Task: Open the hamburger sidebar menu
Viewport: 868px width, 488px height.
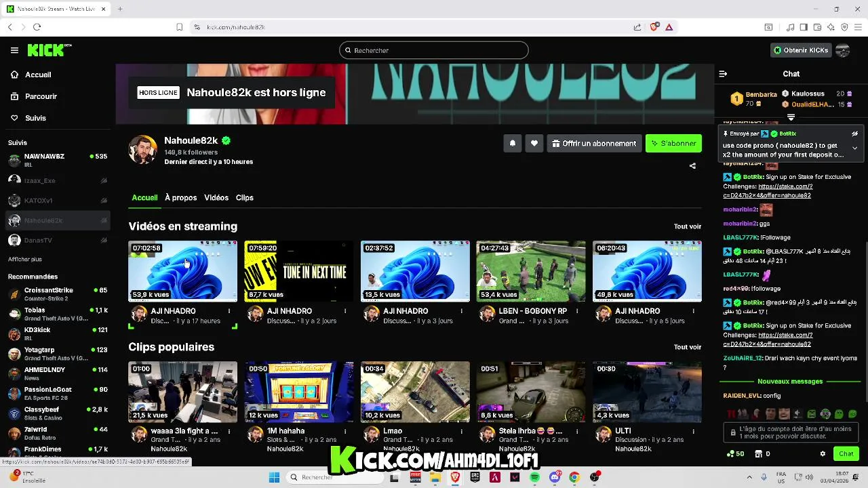Action: 14,50
